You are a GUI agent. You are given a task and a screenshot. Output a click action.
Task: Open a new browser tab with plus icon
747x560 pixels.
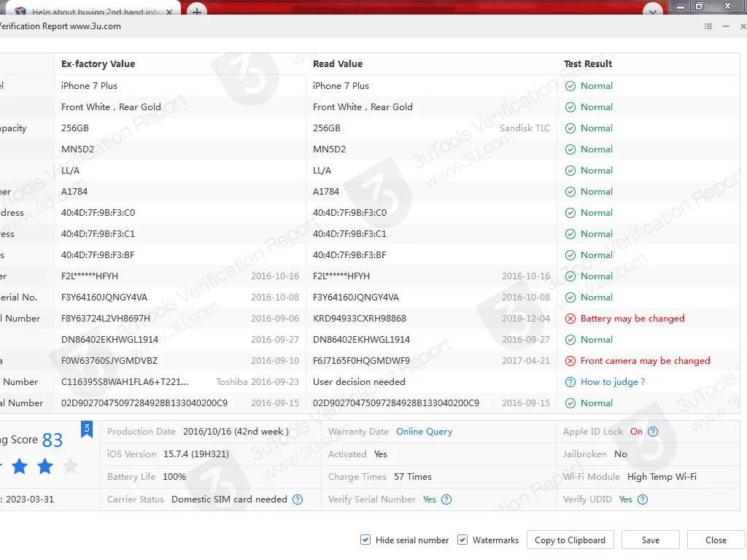click(x=196, y=10)
